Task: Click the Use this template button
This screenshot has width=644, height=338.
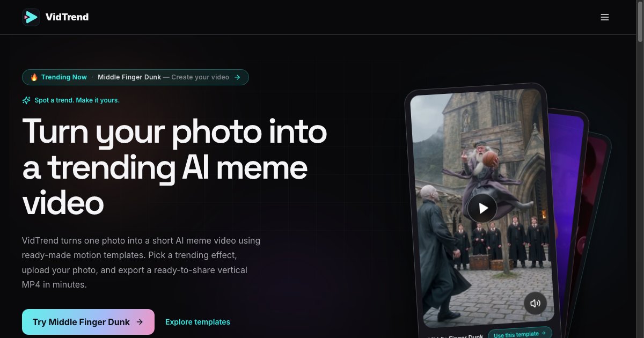Action: click(519, 334)
